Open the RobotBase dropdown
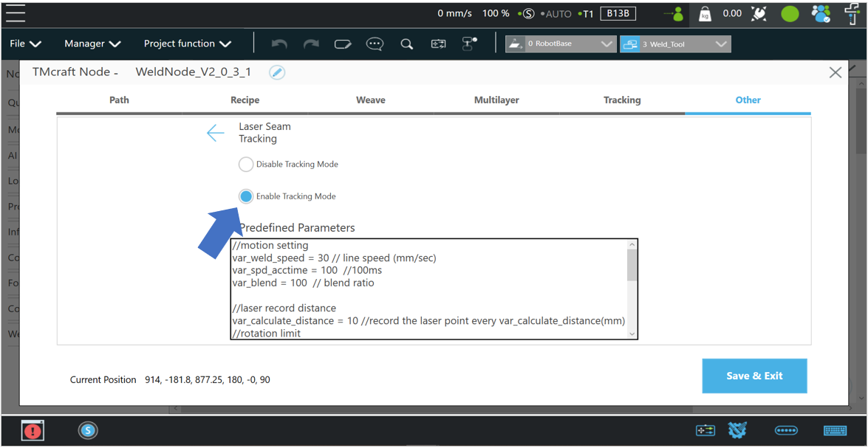The width and height of the screenshot is (868, 448). pyautogui.click(x=560, y=44)
